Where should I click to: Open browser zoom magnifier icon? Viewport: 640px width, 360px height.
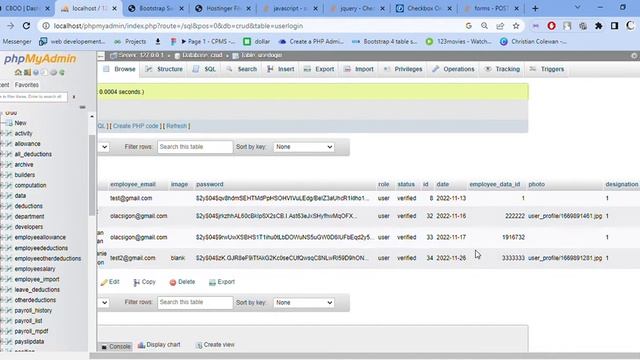tap(484, 26)
